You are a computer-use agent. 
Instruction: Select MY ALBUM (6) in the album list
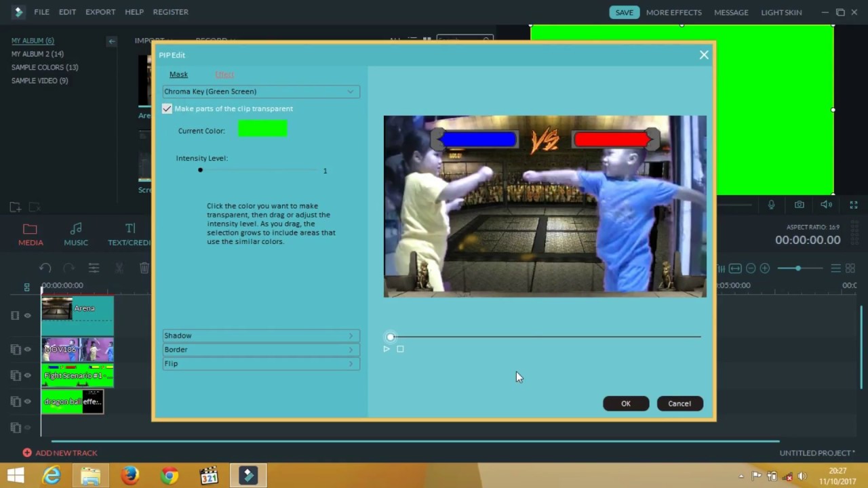click(x=33, y=41)
